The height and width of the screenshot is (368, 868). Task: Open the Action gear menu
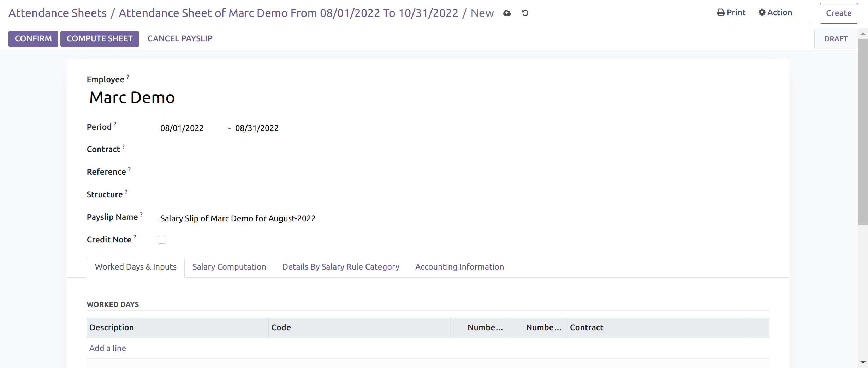pos(775,13)
